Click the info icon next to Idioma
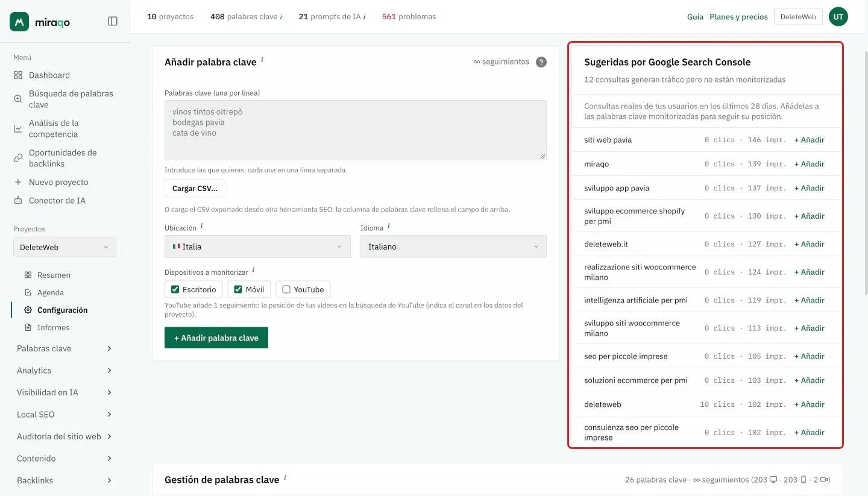This screenshot has width=868, height=496. 389,226
